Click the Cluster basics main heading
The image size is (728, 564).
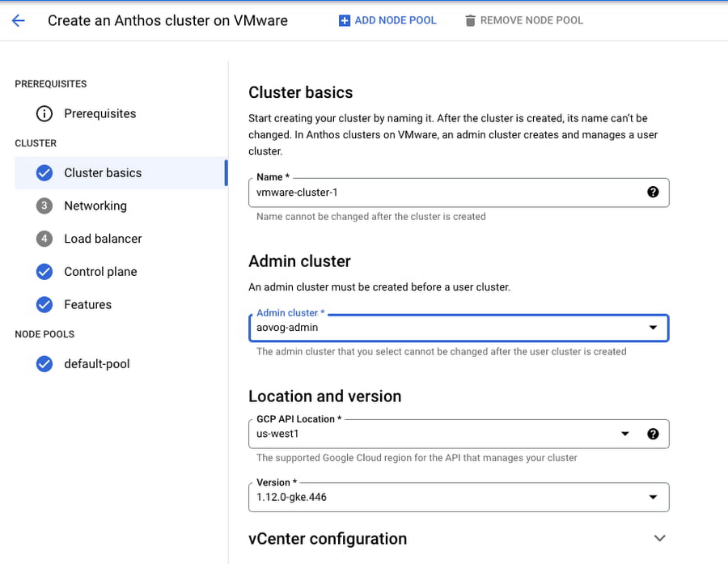tap(300, 92)
